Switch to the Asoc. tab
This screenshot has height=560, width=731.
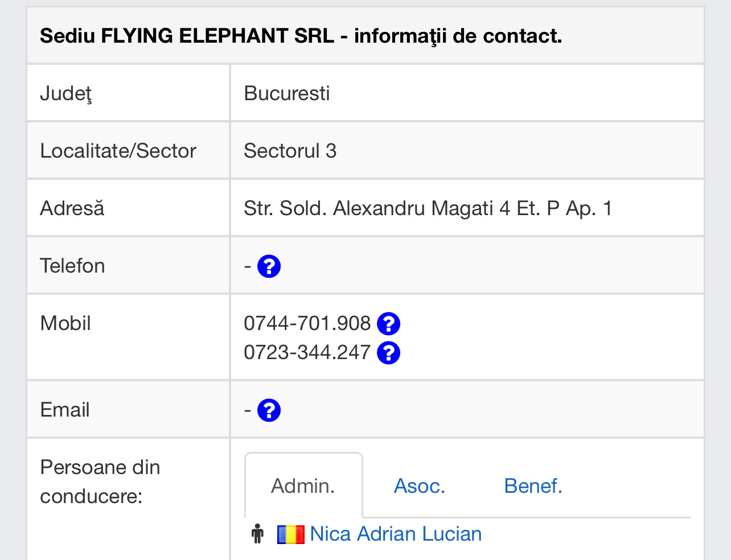pyautogui.click(x=420, y=486)
